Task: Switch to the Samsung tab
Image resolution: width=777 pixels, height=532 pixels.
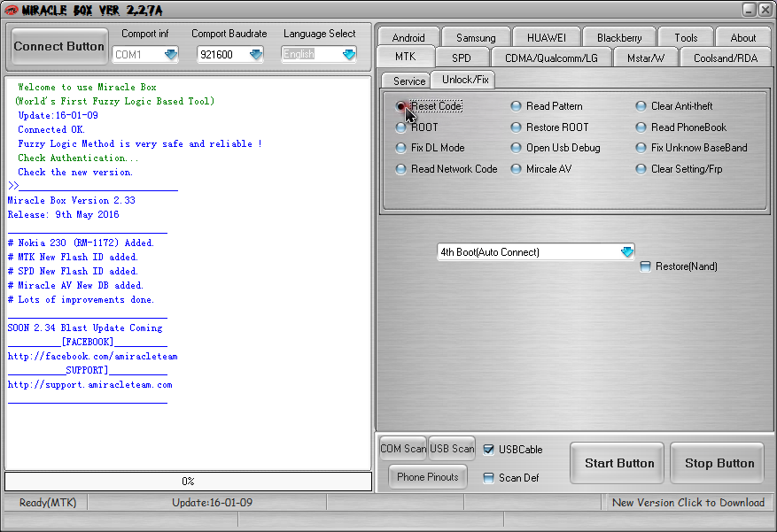Action: 476,37
